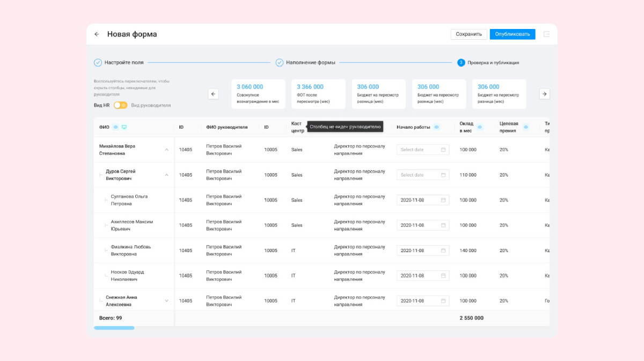Click the left arrow of the summary cards
This screenshot has height=361, width=644.
click(214, 94)
